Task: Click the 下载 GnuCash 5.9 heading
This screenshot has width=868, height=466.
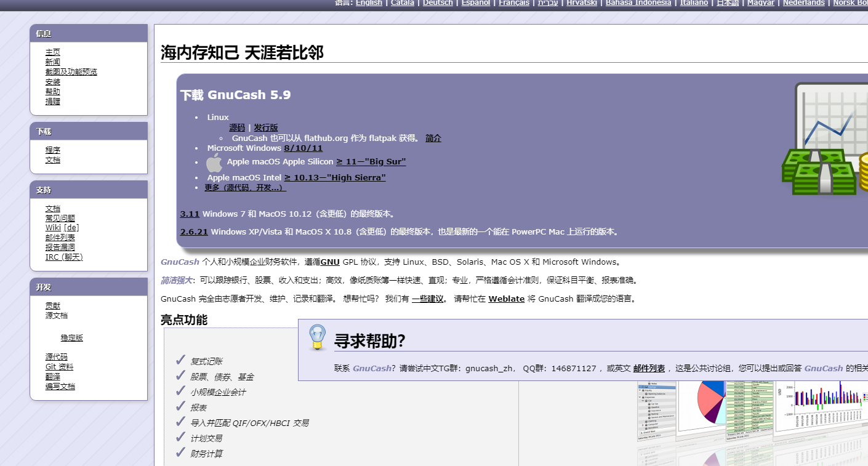Action: coord(236,95)
